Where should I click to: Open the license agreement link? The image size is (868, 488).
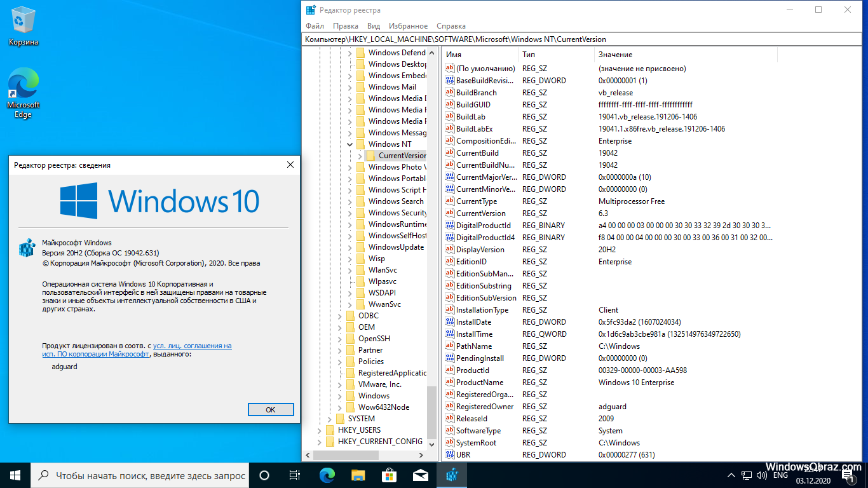coord(192,346)
